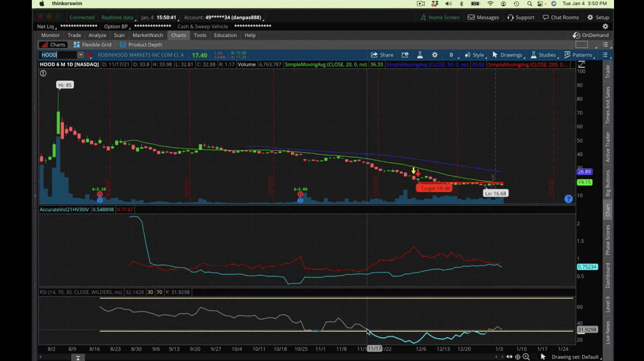Click the HOOD symbol input field
The height and width of the screenshot is (361, 644).
[x=59, y=55]
